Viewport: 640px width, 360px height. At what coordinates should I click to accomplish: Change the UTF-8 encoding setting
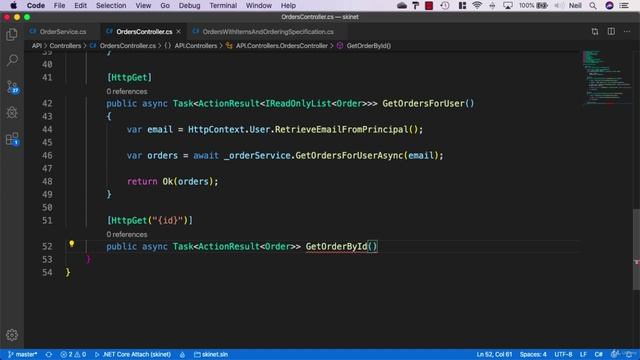point(563,354)
